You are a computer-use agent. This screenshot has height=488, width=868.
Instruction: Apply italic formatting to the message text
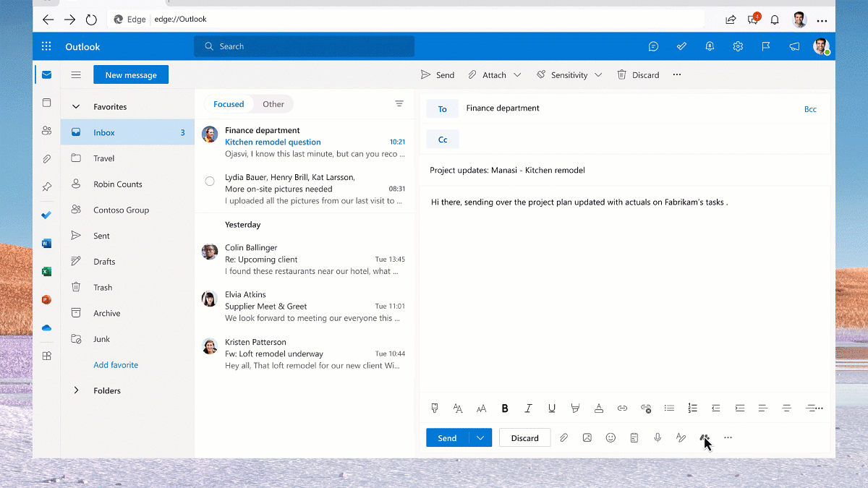point(528,408)
